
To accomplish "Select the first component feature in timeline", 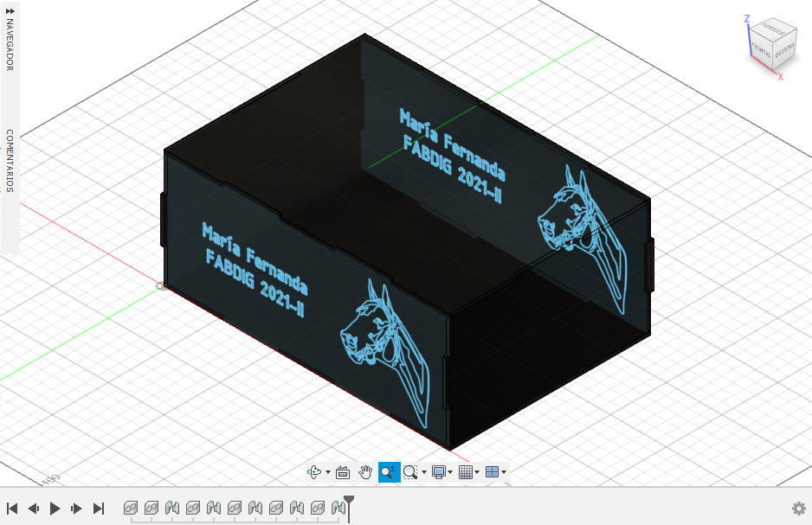I will coord(131,508).
